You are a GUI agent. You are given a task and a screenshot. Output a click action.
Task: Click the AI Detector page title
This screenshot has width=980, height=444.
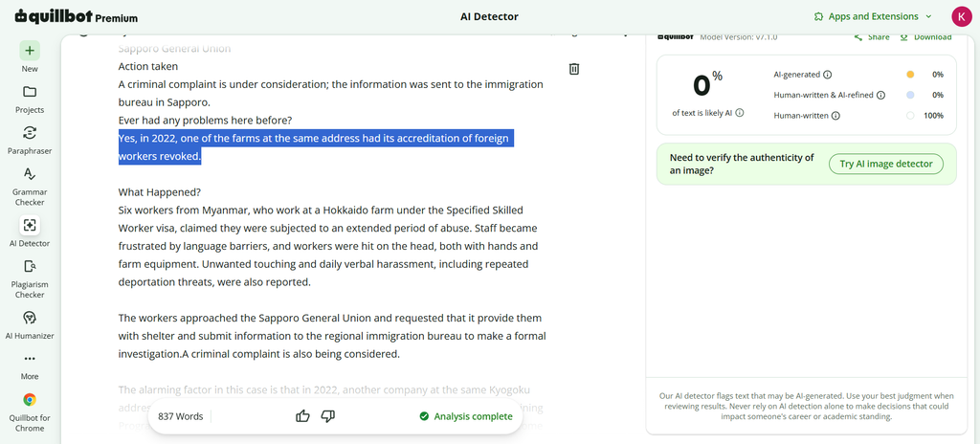(489, 16)
